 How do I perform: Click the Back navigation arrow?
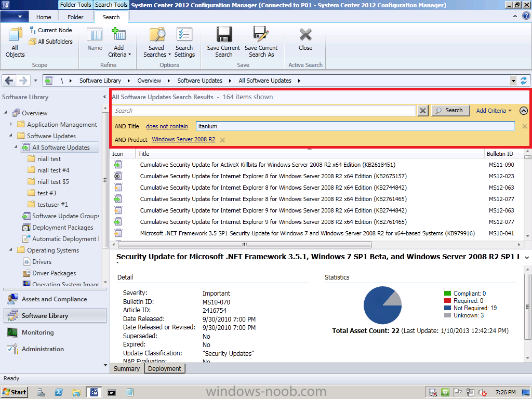(9, 81)
